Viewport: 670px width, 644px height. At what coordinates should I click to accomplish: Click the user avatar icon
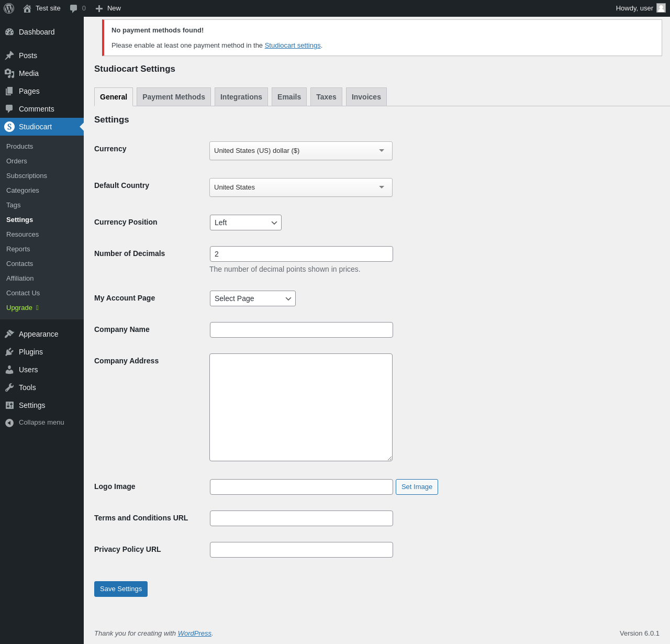click(x=661, y=8)
